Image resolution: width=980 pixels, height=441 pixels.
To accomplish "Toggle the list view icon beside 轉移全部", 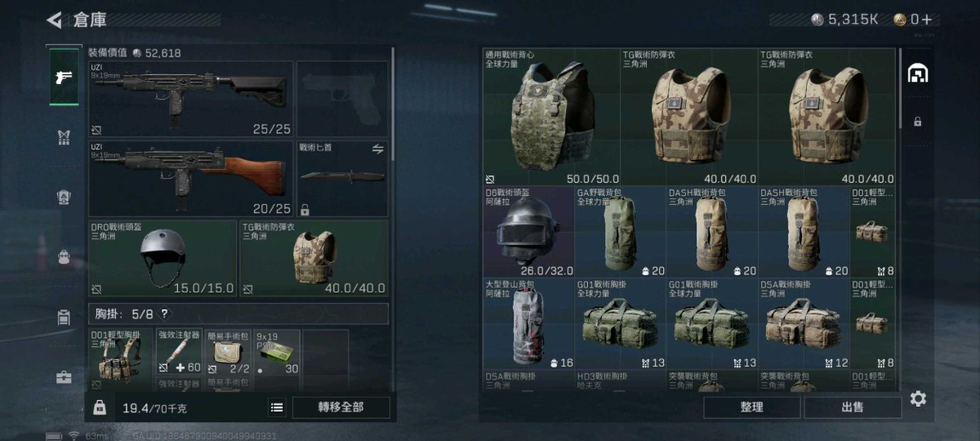I will pos(277,408).
